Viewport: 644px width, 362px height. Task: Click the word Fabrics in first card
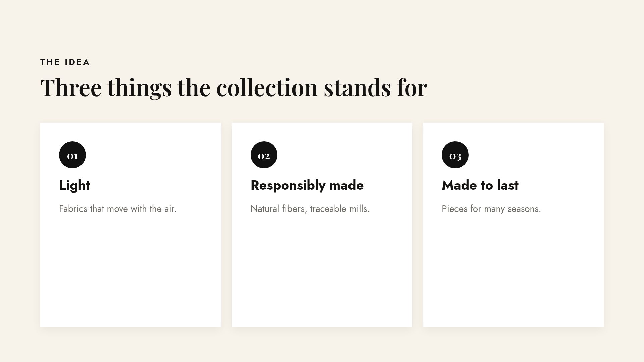tap(73, 209)
